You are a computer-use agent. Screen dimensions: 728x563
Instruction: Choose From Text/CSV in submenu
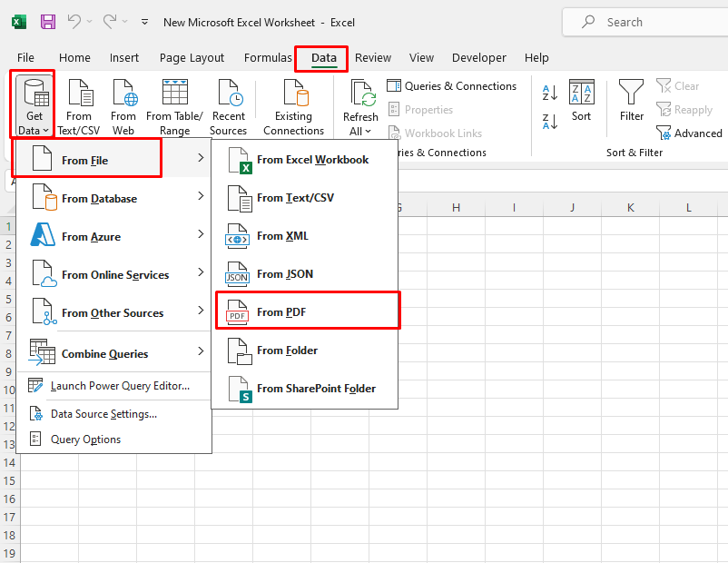click(305, 198)
